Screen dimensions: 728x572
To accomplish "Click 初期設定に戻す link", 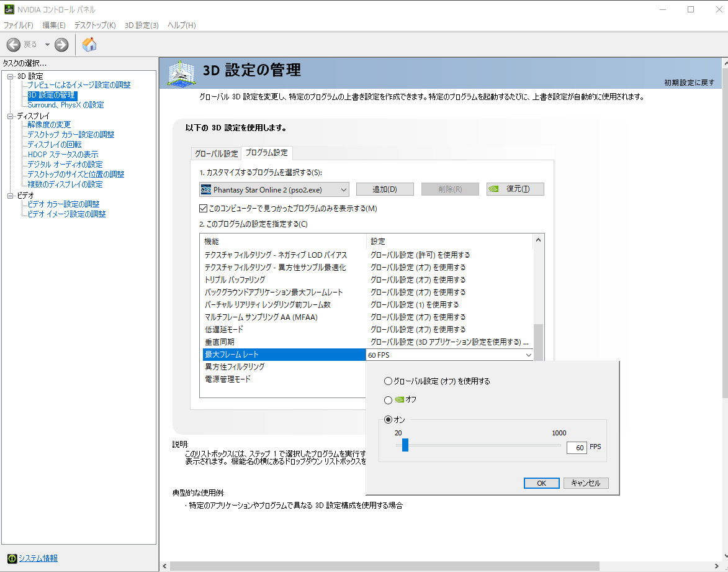I will [689, 83].
